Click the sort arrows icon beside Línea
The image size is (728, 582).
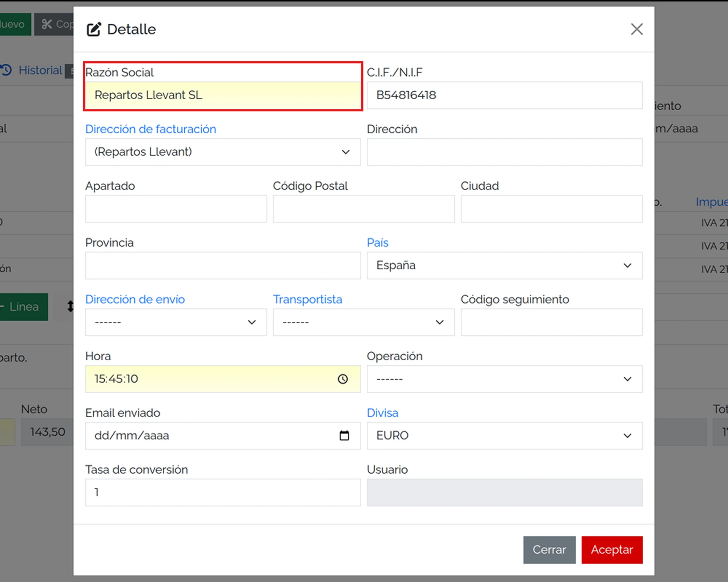click(71, 306)
